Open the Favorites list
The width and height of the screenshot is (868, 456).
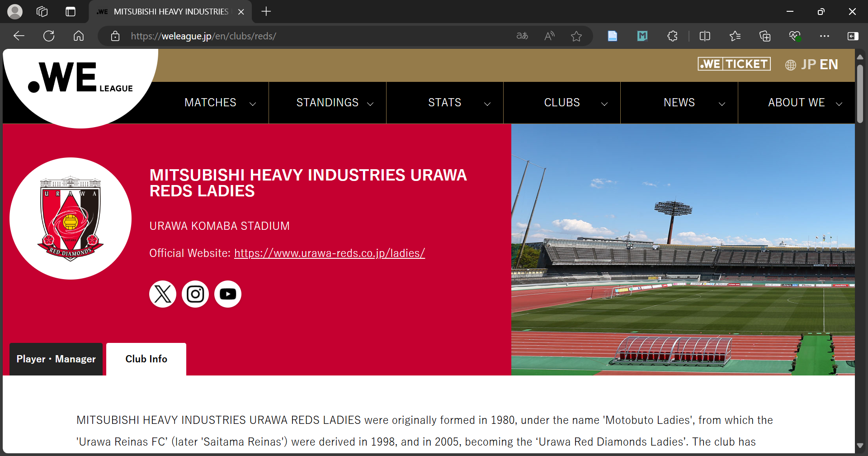click(735, 36)
